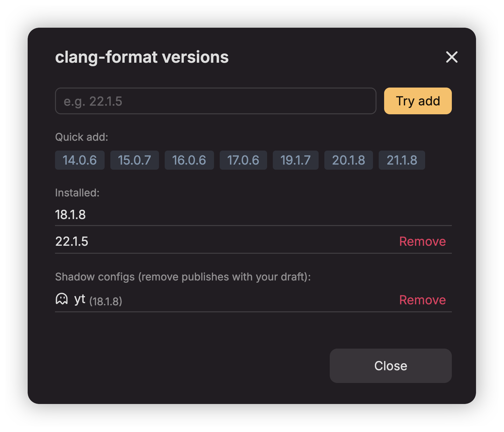Click the Try add button

click(x=418, y=101)
